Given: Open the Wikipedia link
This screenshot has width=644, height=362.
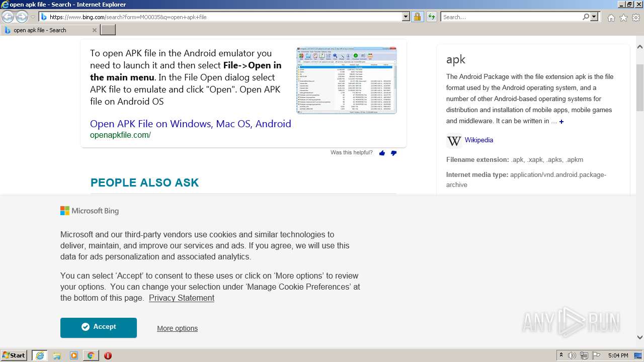Looking at the screenshot, I should pos(478,140).
